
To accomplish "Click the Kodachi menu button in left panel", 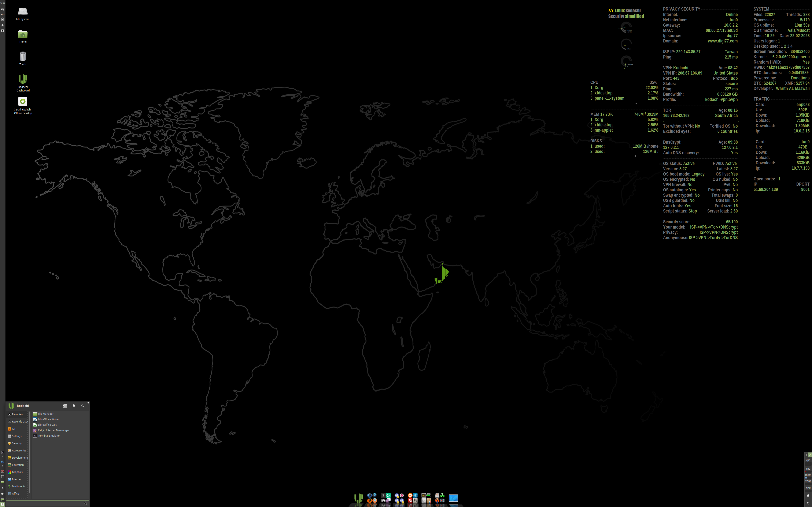I will [x=3, y=504].
